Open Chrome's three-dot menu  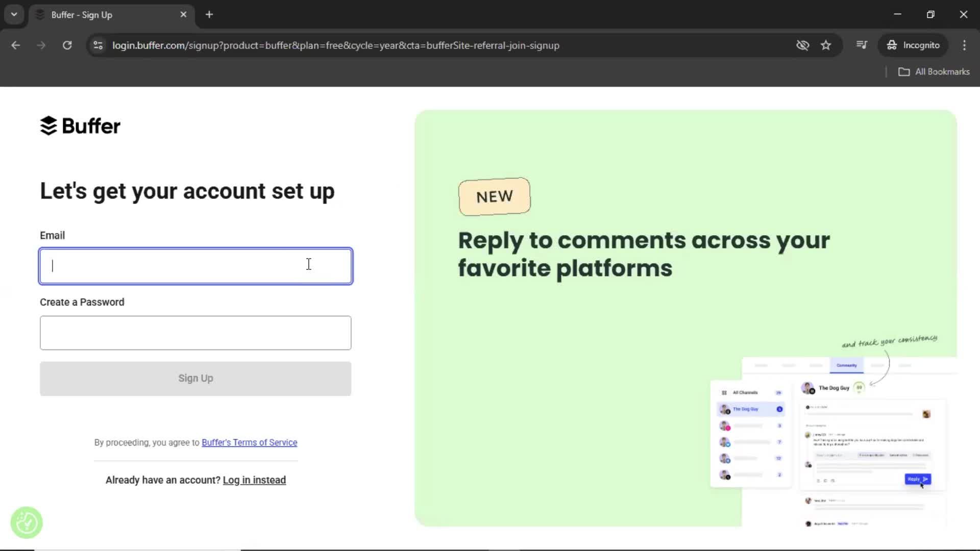pyautogui.click(x=965, y=45)
